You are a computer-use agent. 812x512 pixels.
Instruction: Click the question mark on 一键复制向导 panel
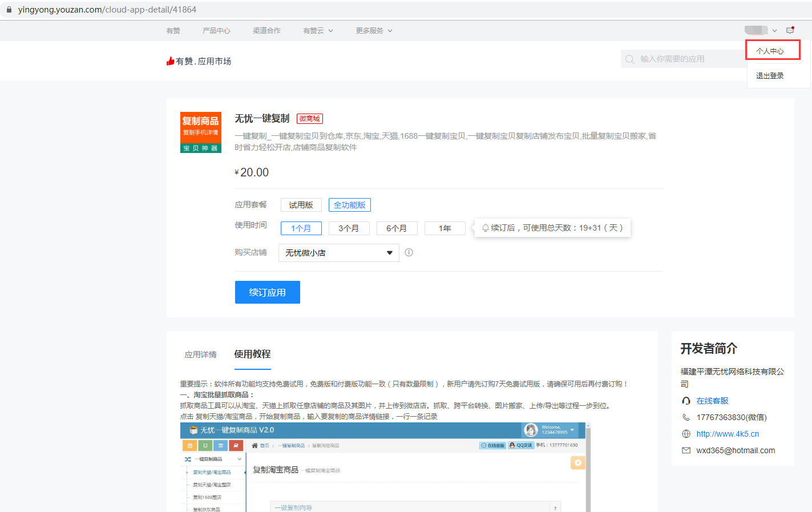(x=555, y=507)
